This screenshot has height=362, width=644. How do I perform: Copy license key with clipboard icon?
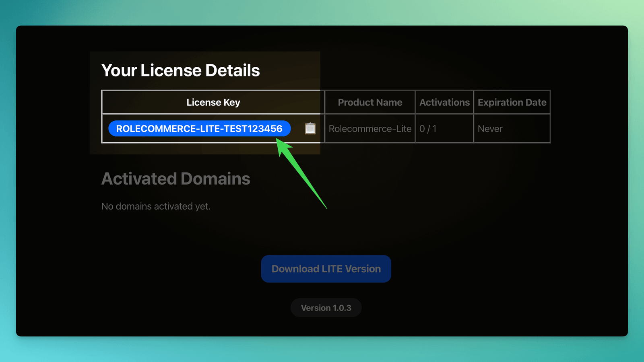tap(310, 128)
